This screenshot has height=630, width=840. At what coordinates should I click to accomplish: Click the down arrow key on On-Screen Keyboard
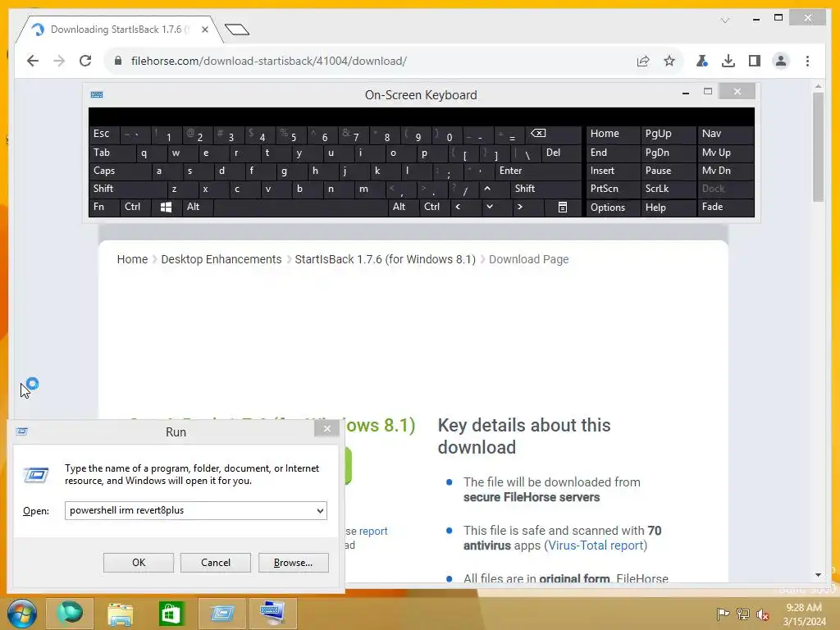[x=489, y=207]
